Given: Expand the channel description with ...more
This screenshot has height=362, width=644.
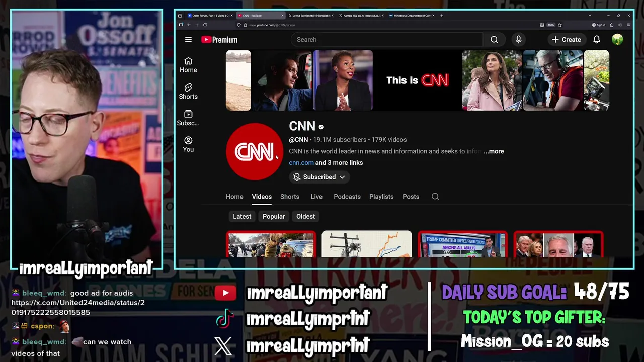Looking at the screenshot, I should [494, 151].
